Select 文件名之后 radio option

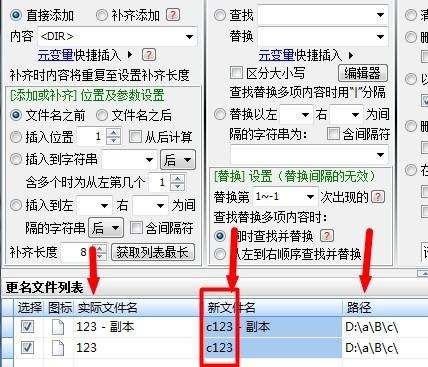102,115
